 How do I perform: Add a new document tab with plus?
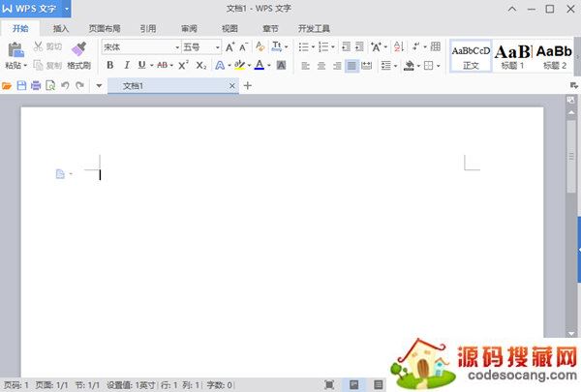tap(248, 85)
